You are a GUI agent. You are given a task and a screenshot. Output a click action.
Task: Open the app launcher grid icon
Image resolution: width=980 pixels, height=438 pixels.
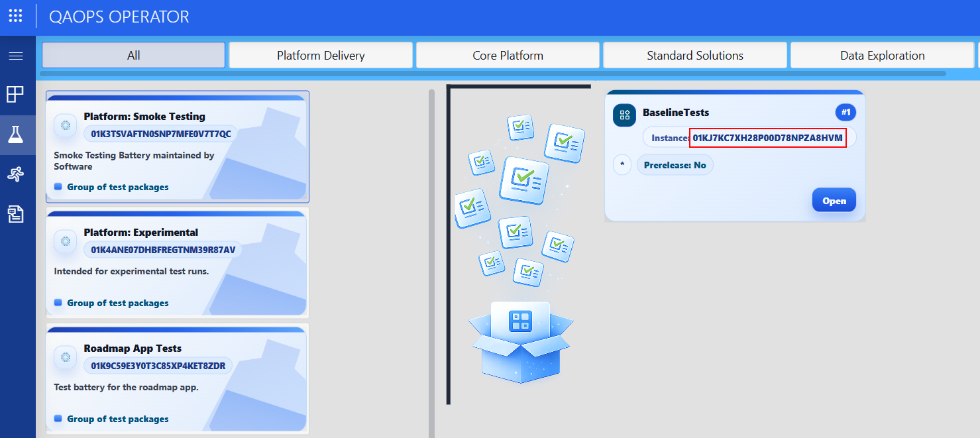click(15, 16)
